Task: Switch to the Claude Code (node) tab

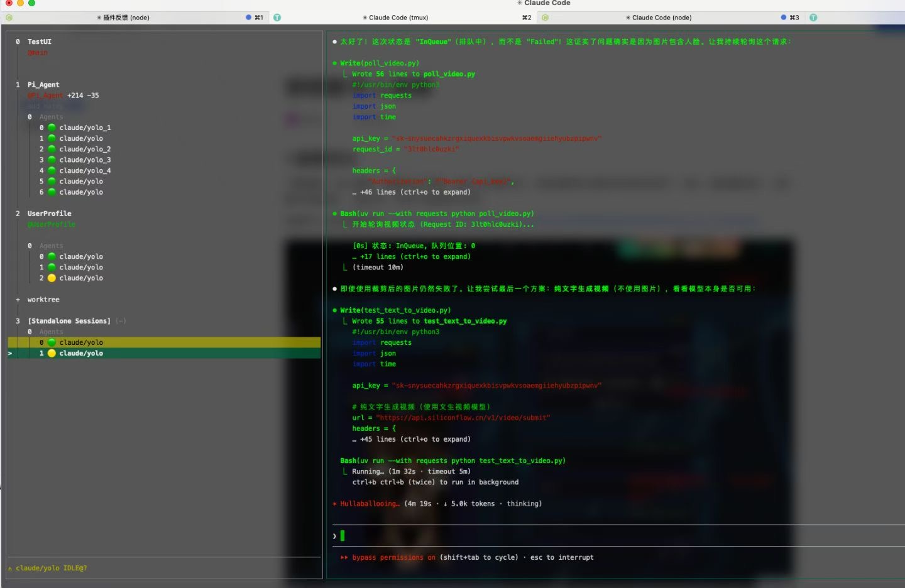Action: point(661,18)
